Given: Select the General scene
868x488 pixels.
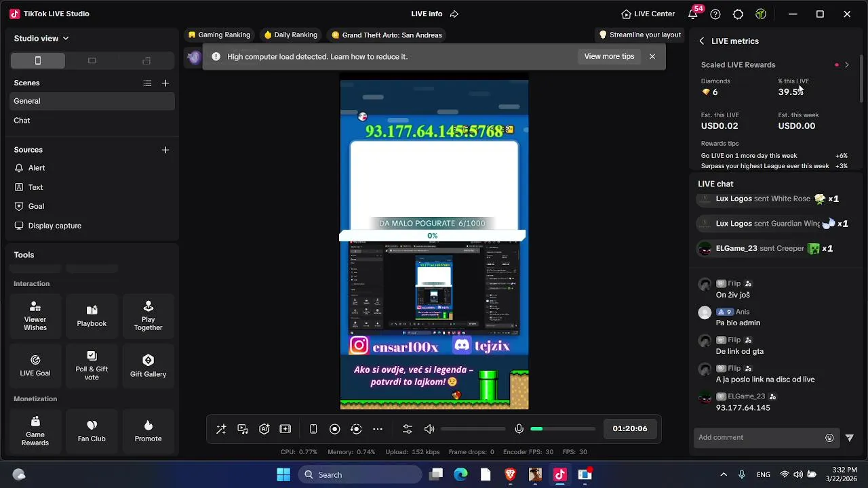Looking at the screenshot, I should tap(92, 101).
